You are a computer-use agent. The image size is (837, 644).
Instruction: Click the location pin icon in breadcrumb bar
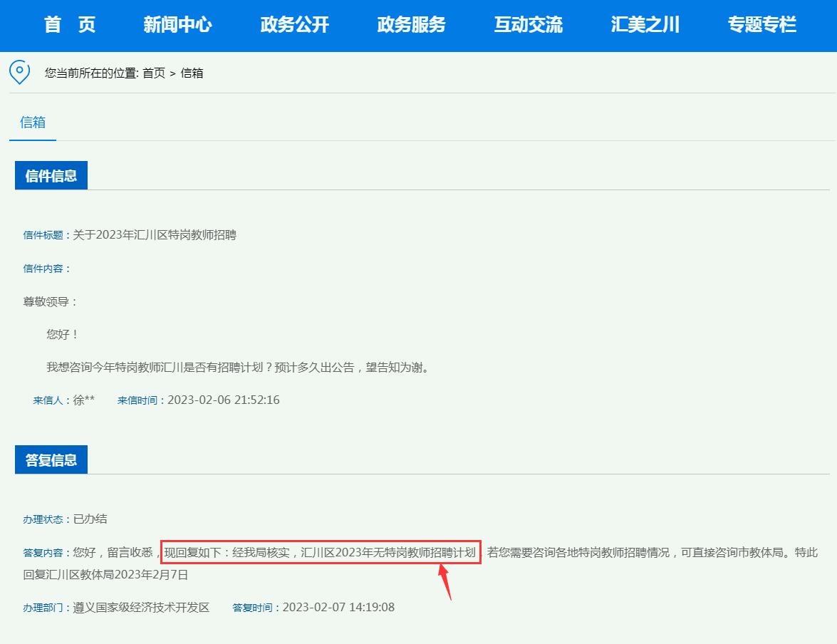(x=19, y=73)
